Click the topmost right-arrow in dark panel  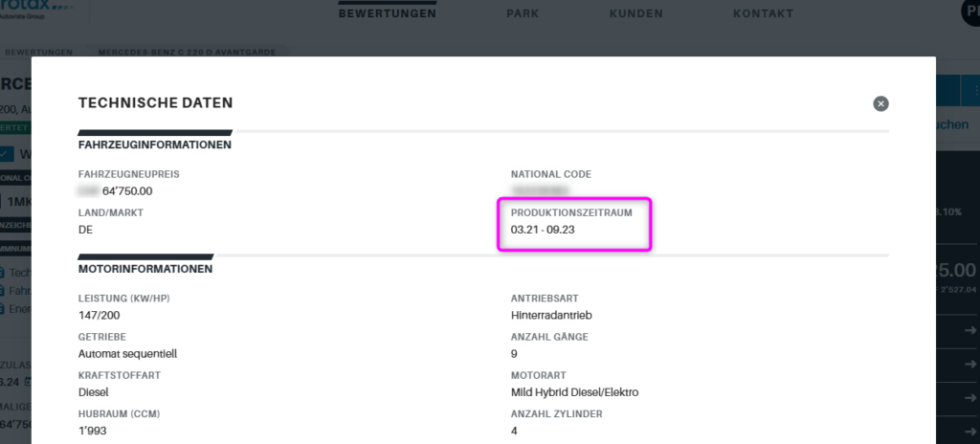[x=970, y=330]
